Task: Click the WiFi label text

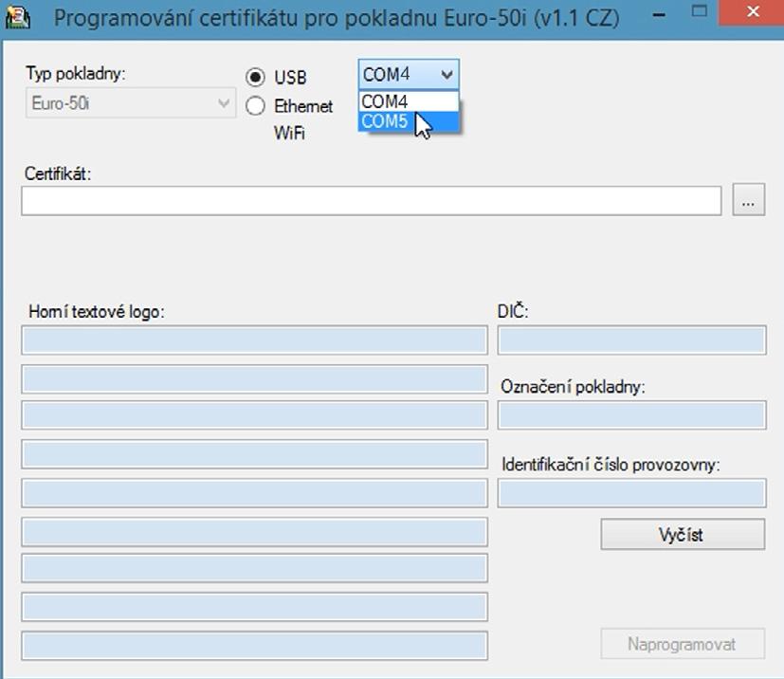Action: click(x=289, y=133)
